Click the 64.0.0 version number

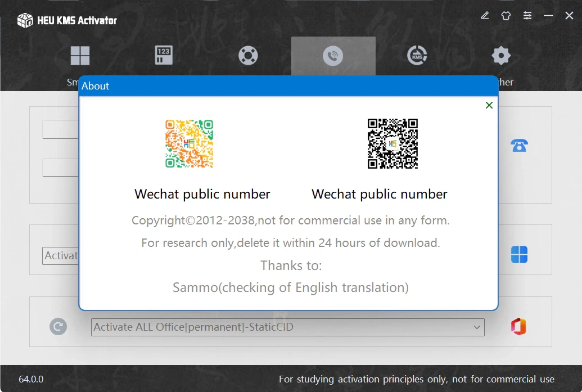31,379
